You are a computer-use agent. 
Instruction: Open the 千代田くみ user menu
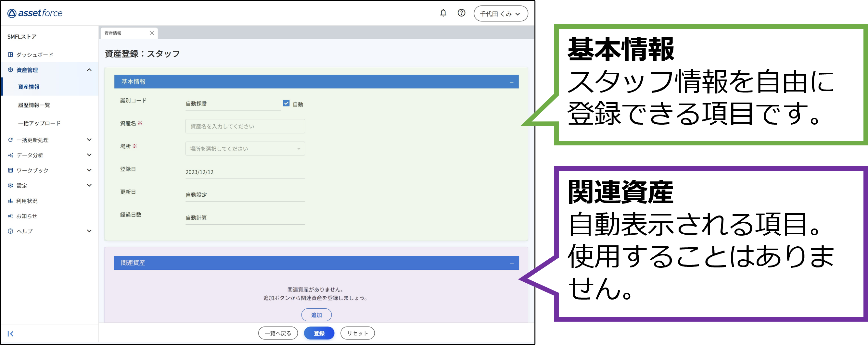[x=500, y=14]
